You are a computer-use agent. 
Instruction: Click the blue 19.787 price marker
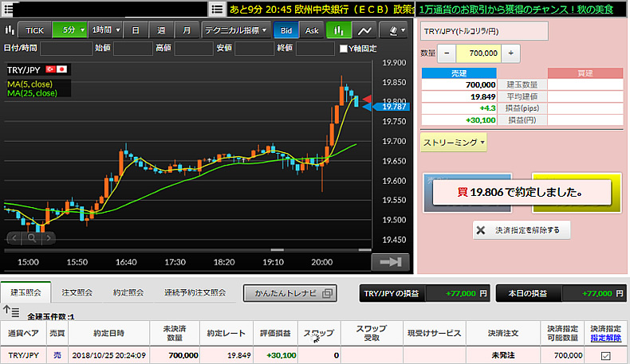click(x=391, y=107)
